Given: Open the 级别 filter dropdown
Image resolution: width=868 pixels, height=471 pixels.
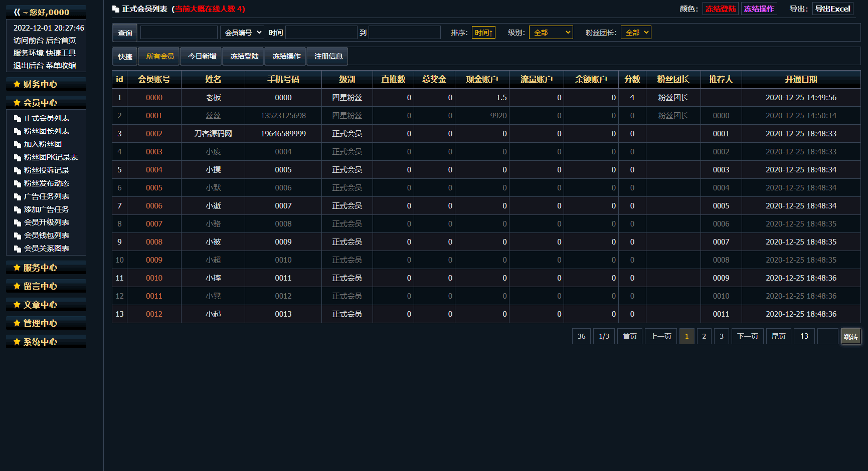Looking at the screenshot, I should coord(551,33).
